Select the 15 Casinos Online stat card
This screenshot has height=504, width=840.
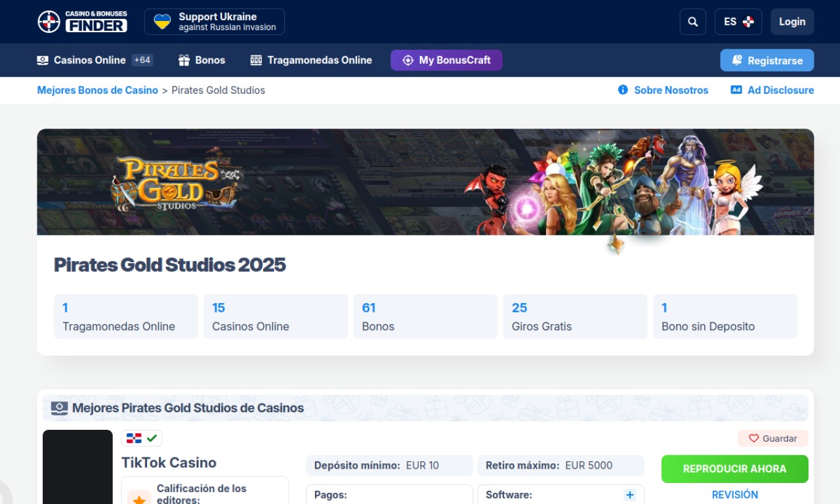click(276, 316)
